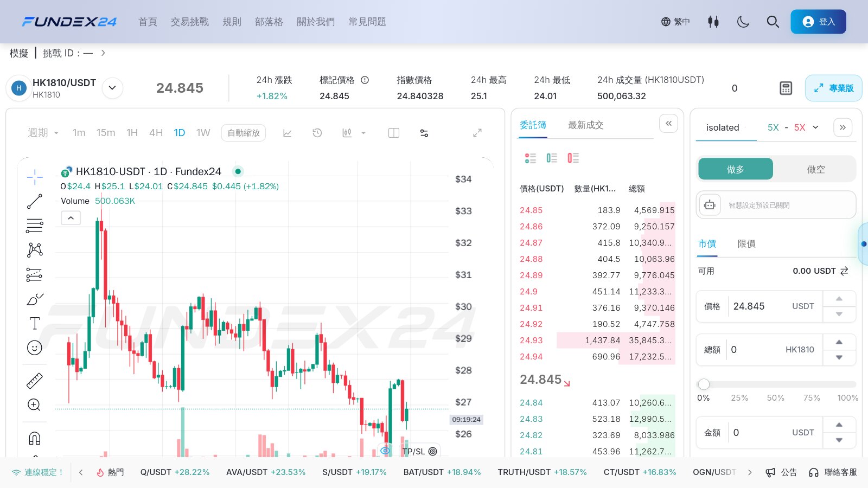
Task: Click the 價格 price input field
Action: [x=759, y=306]
